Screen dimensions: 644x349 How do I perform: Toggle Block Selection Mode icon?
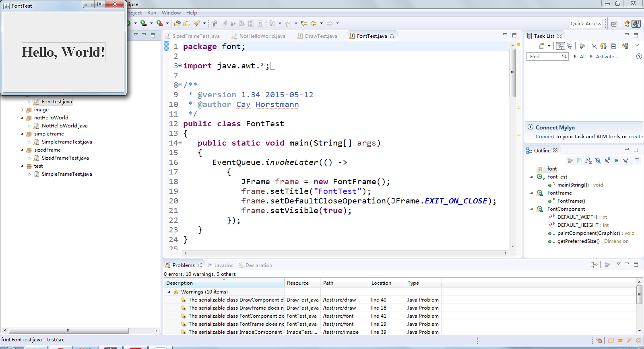[251, 23]
